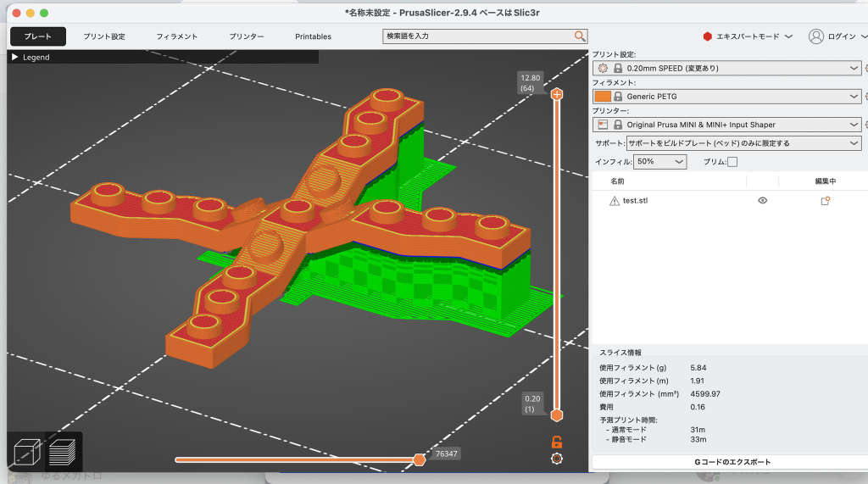Screen dimensions: 868x484
Task: Click the lock icon beside 0.20mm SPEED preset
Action: click(x=618, y=68)
